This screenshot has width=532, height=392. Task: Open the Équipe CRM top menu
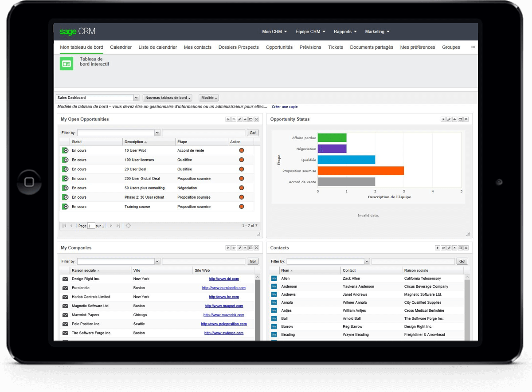[310, 31]
